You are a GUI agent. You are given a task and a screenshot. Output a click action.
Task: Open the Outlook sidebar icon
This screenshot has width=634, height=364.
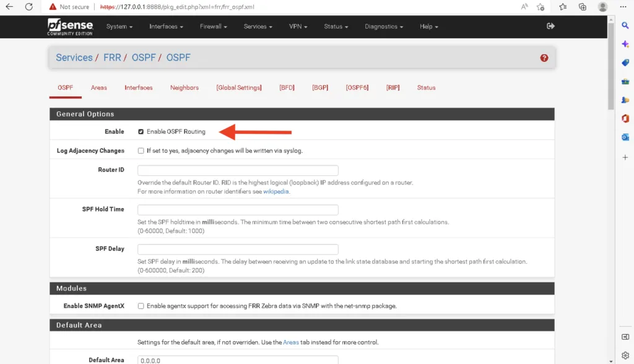point(625,137)
